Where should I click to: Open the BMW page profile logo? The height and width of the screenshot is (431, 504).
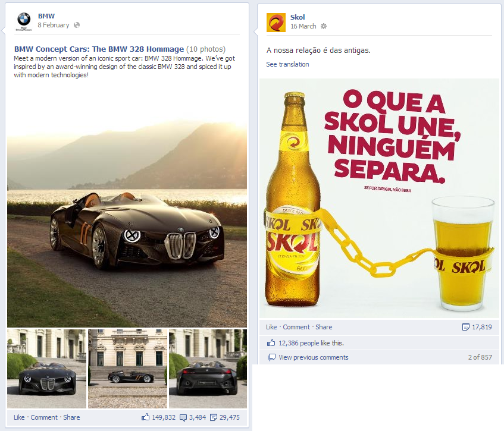(24, 21)
